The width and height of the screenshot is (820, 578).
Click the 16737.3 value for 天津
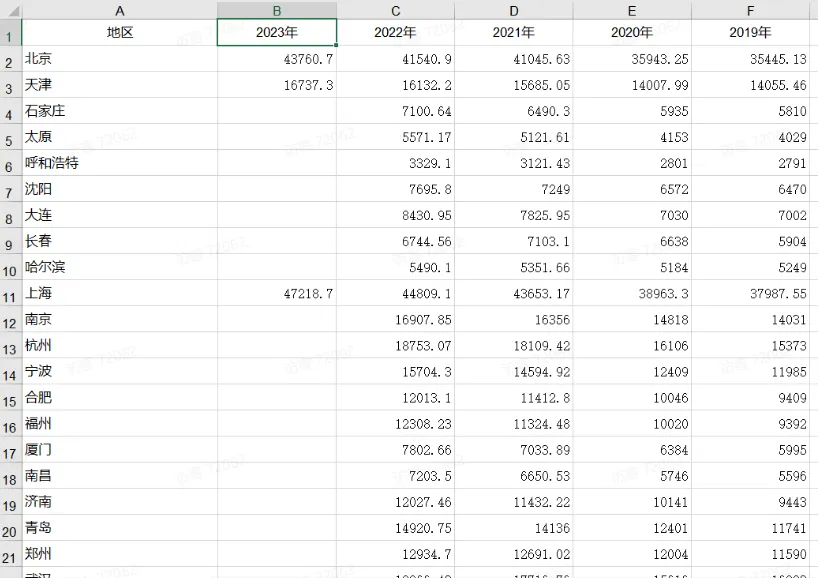[277, 85]
